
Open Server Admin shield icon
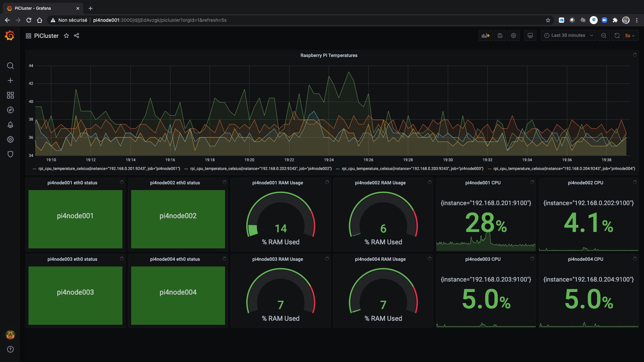pyautogui.click(x=10, y=154)
